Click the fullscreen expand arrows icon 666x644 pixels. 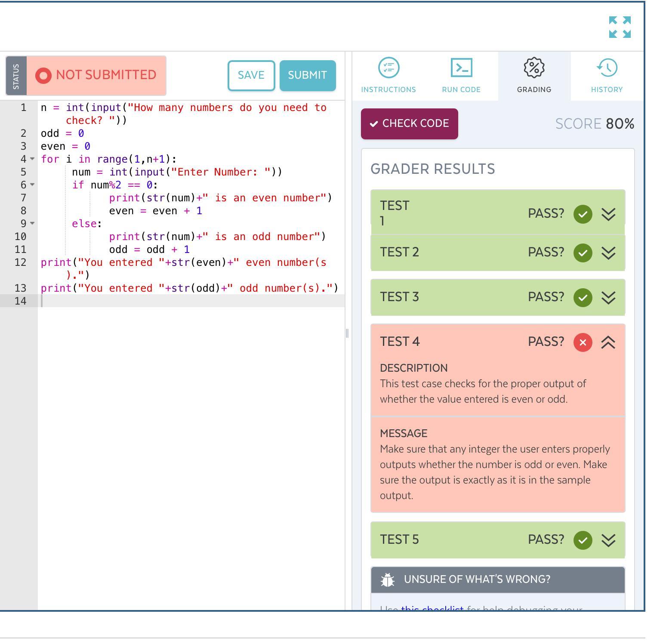pos(620,27)
